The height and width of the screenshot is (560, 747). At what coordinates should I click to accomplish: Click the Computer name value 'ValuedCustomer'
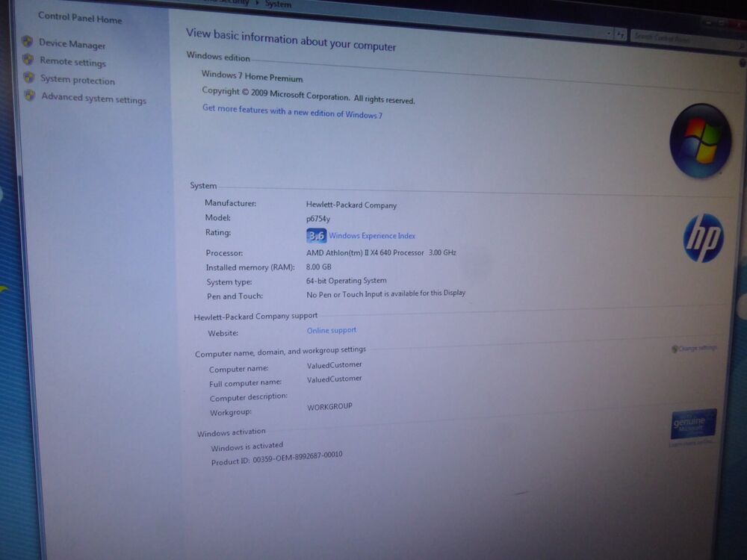click(335, 365)
